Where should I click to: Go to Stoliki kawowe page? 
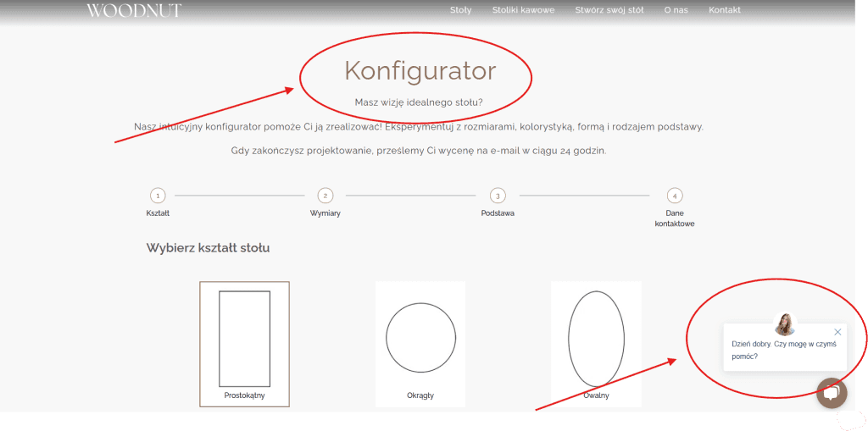(523, 10)
